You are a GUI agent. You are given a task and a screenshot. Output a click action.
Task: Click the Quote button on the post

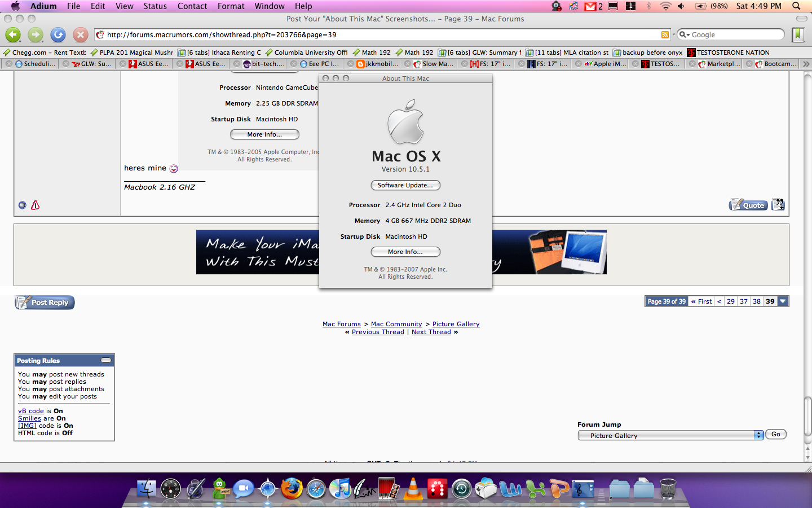748,205
